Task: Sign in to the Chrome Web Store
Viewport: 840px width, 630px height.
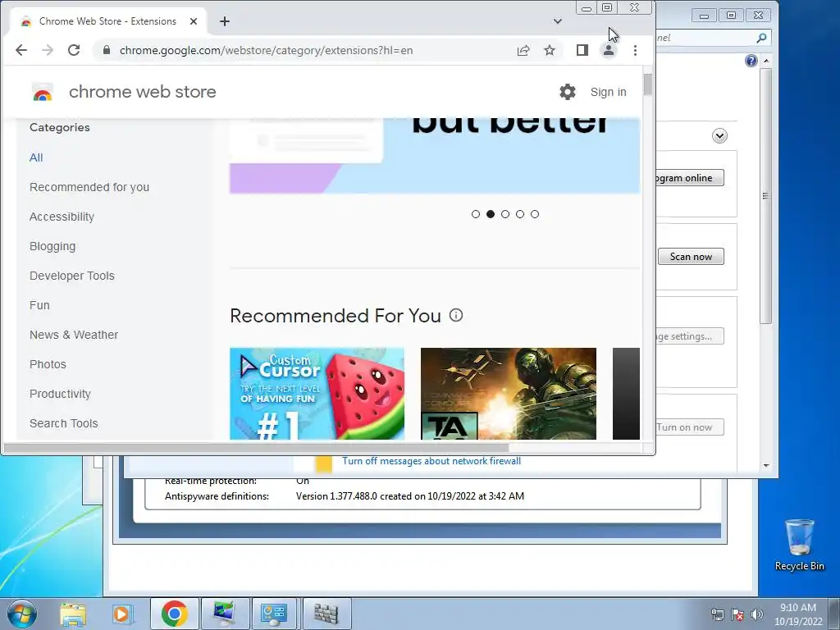Action: point(608,92)
